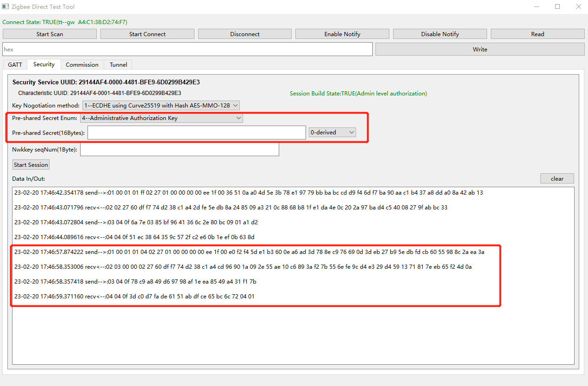
Task: Click the Disconnect button
Action: point(245,34)
